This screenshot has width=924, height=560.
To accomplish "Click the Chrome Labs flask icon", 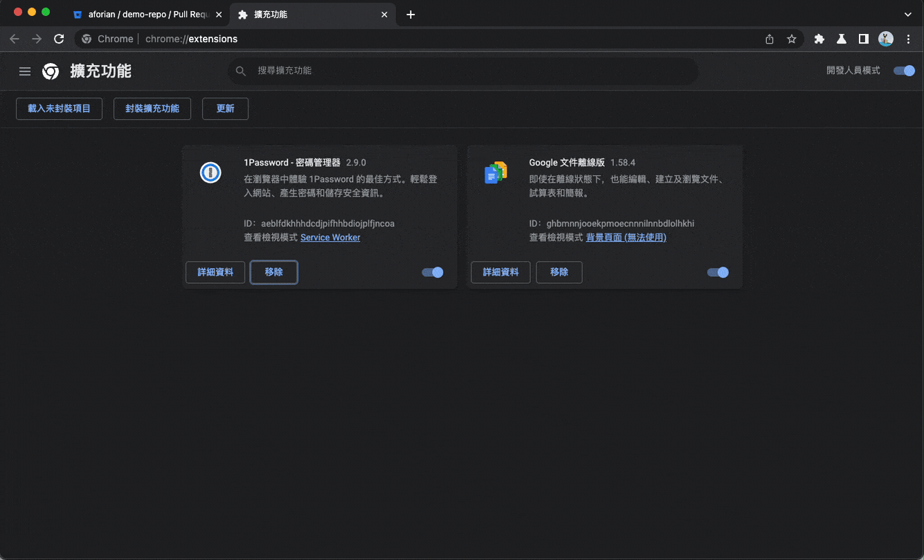I will pos(842,39).
